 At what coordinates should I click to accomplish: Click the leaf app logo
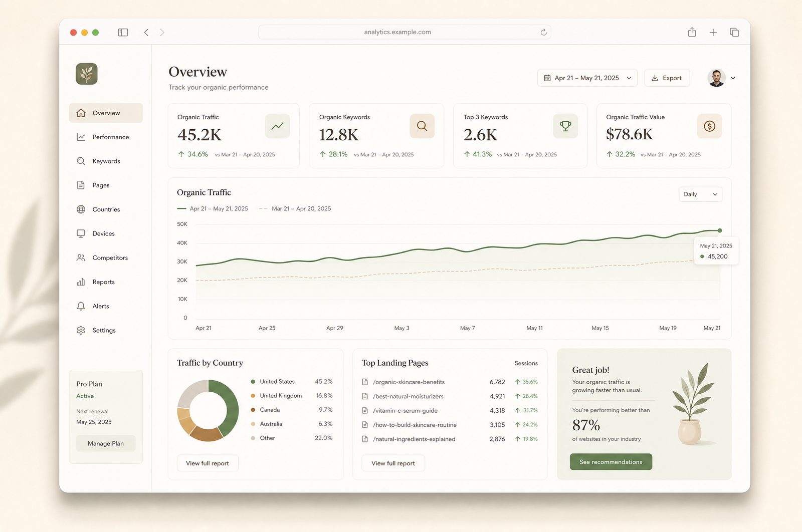[x=87, y=74]
